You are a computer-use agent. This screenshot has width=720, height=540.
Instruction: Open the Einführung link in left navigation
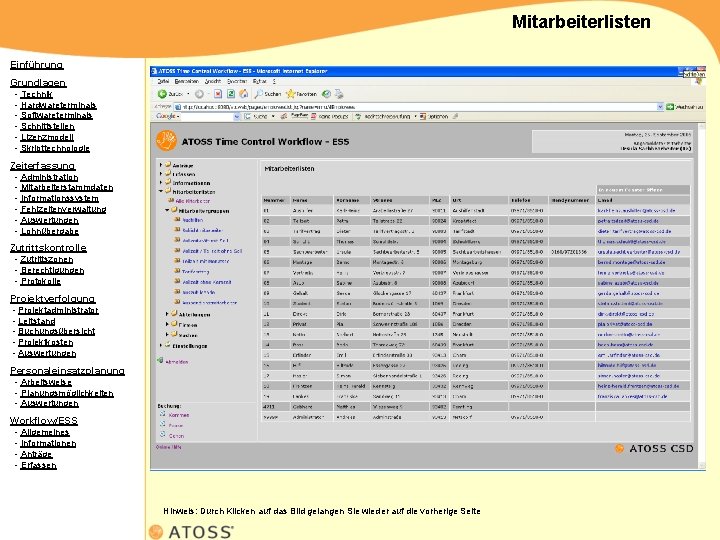click(37, 65)
